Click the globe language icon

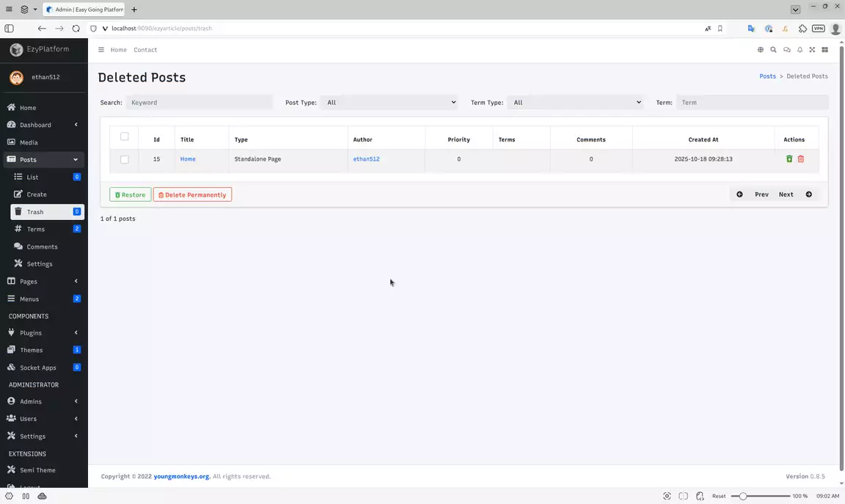pyautogui.click(x=761, y=50)
